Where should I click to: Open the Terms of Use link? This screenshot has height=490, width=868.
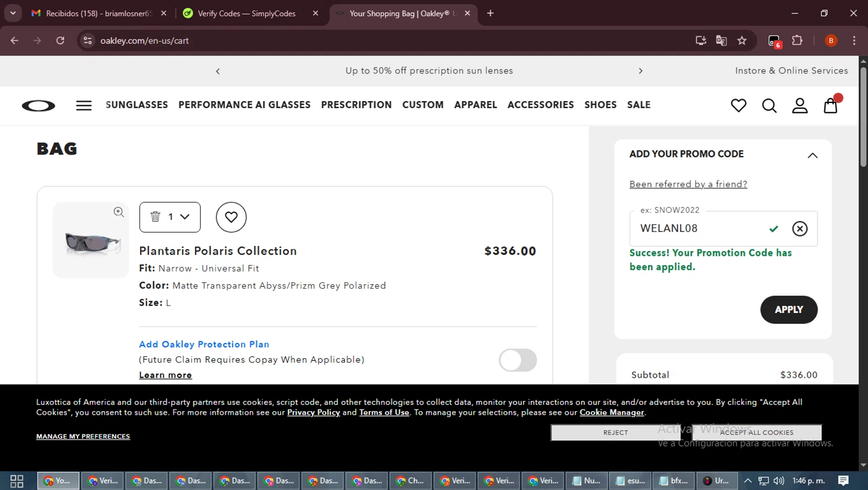coord(384,412)
